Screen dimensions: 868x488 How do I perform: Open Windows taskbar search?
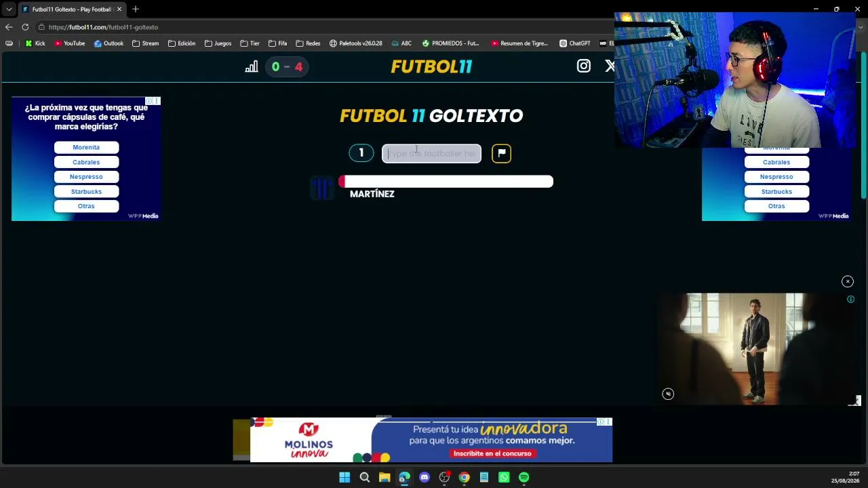click(x=365, y=477)
